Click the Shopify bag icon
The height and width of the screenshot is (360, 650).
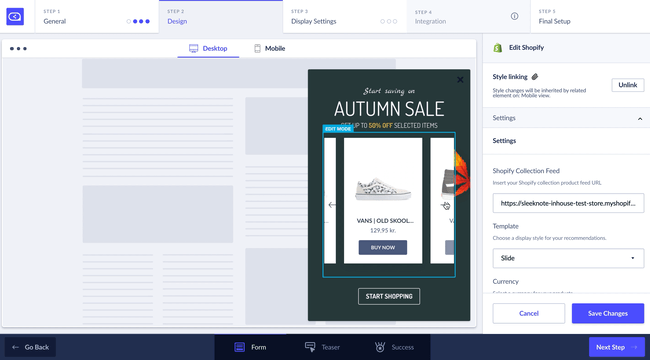(497, 48)
